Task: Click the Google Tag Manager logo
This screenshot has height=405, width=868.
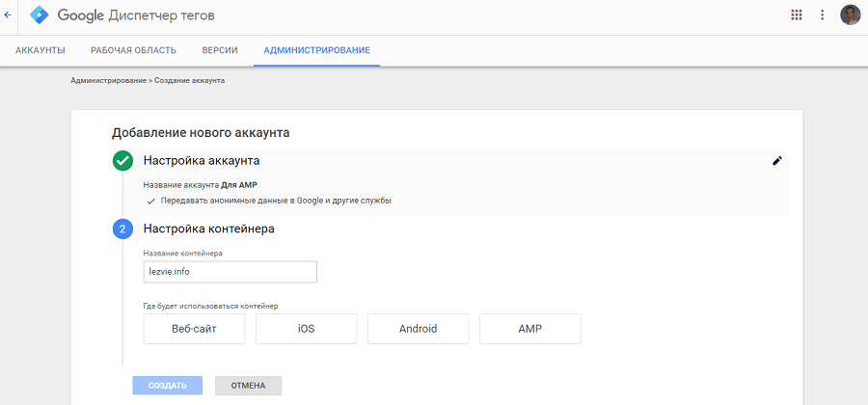Action: [x=40, y=15]
